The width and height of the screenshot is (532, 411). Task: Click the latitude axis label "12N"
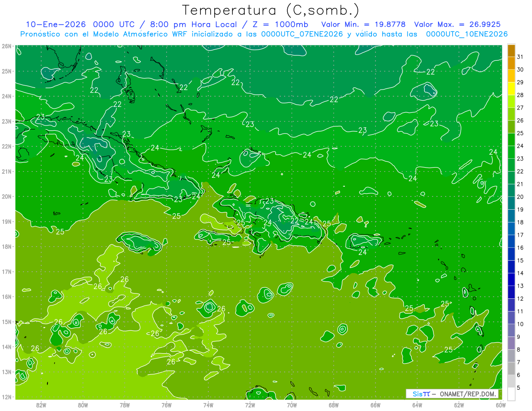click(7, 397)
